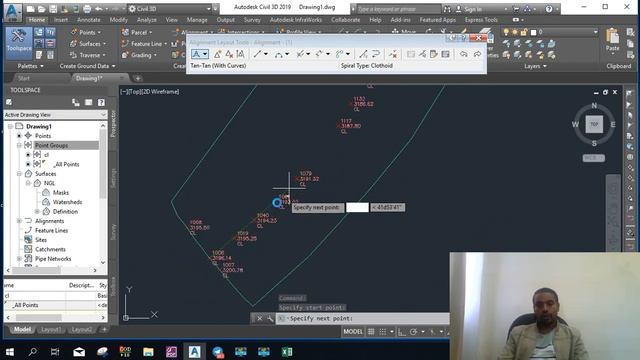Viewport: 640px width, 360px height.
Task: Select Point Groups in the Prospector tree
Action: [51, 145]
